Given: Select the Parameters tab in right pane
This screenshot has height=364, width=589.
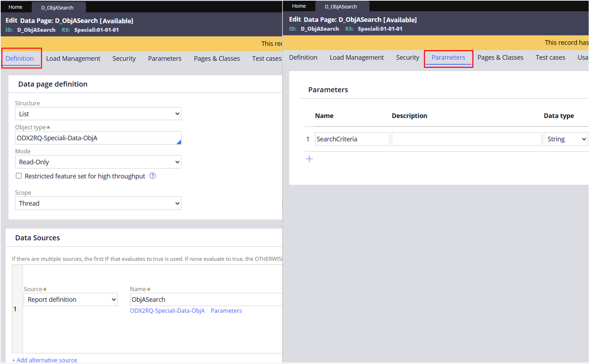Looking at the screenshot, I should point(448,58).
